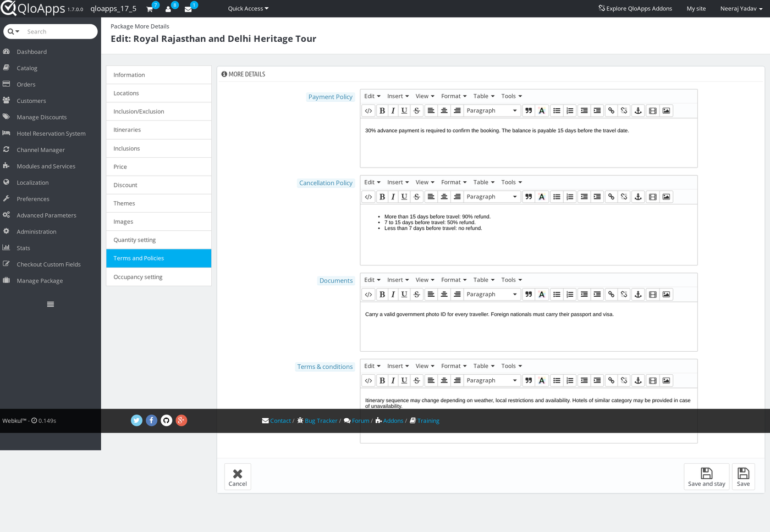The width and height of the screenshot is (770, 532).
Task: Center align text in Payment Policy editor
Action: (444, 110)
